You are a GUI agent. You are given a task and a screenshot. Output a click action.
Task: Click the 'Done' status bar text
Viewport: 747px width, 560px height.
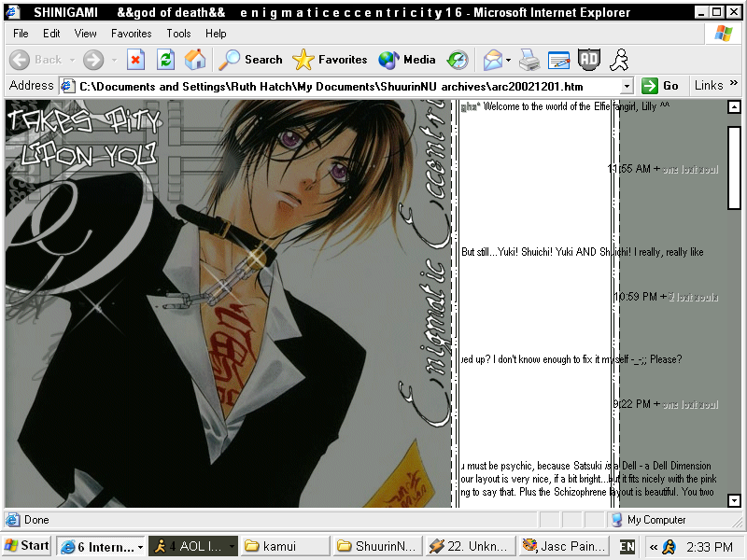(36, 520)
